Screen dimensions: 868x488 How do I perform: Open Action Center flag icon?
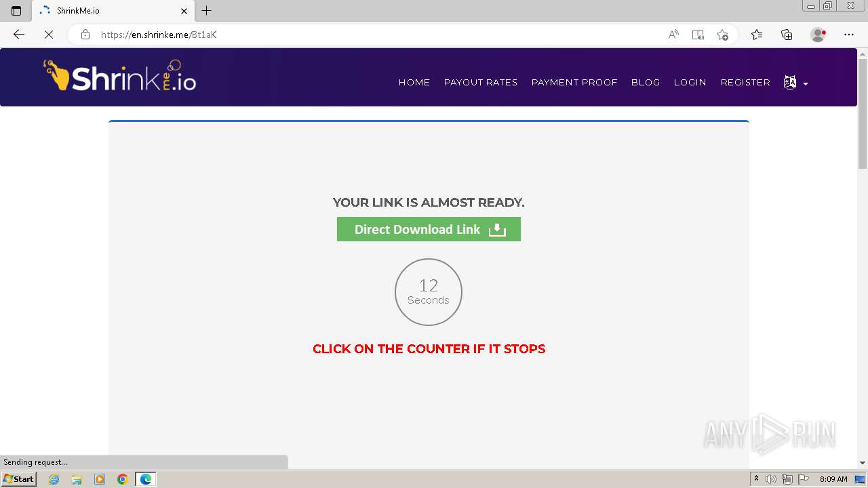804,479
